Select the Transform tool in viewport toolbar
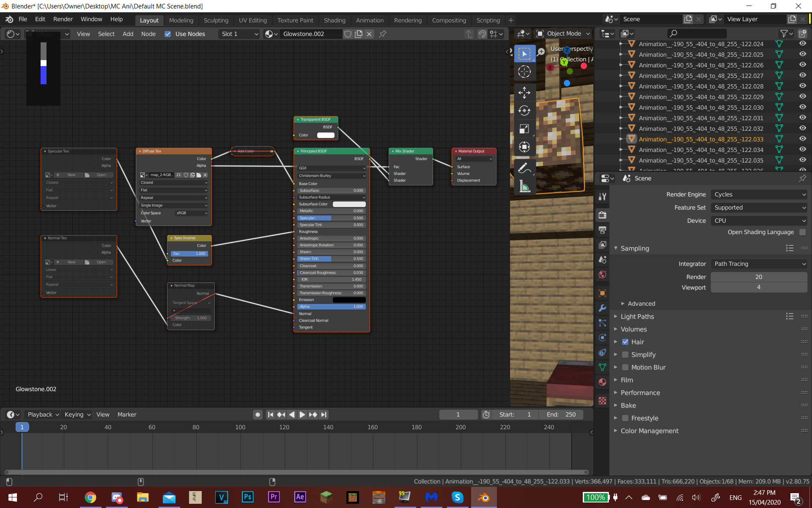This screenshot has width=812, height=508. coord(524,147)
